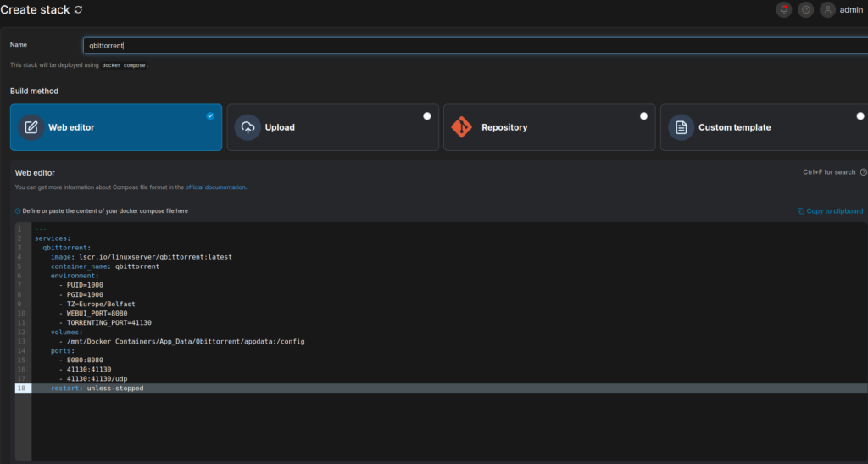Open the notifications bell icon
The width and height of the screenshot is (868, 464).
click(x=784, y=10)
